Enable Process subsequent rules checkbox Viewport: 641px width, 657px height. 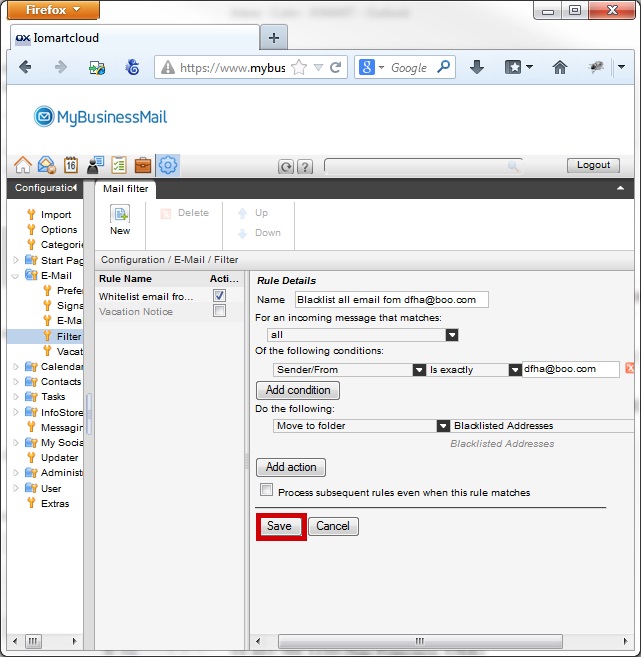click(266, 490)
